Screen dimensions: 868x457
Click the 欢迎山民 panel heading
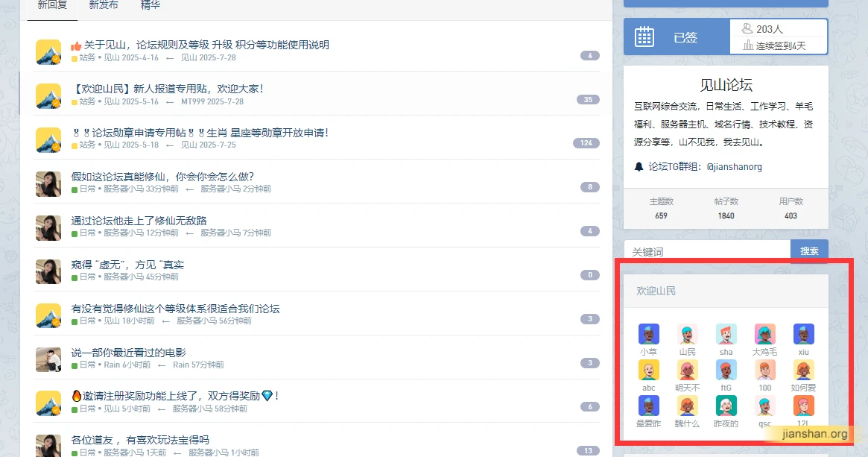(x=656, y=291)
